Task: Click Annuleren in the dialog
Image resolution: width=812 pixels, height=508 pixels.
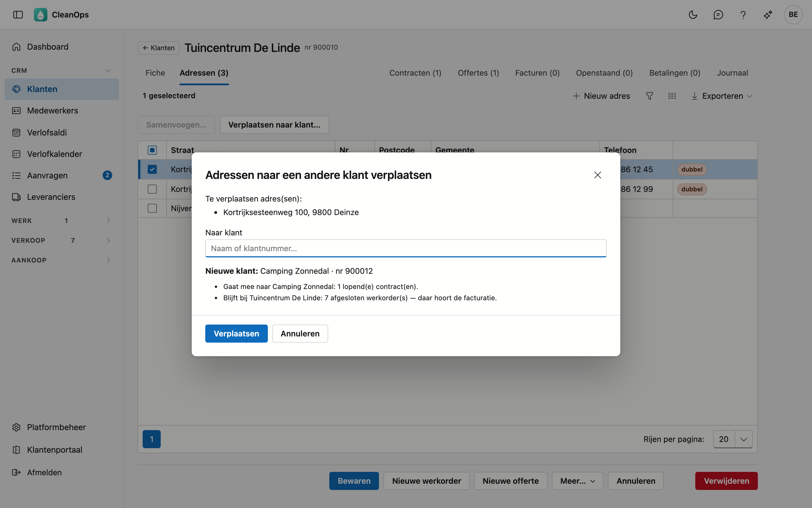Action: click(x=300, y=334)
